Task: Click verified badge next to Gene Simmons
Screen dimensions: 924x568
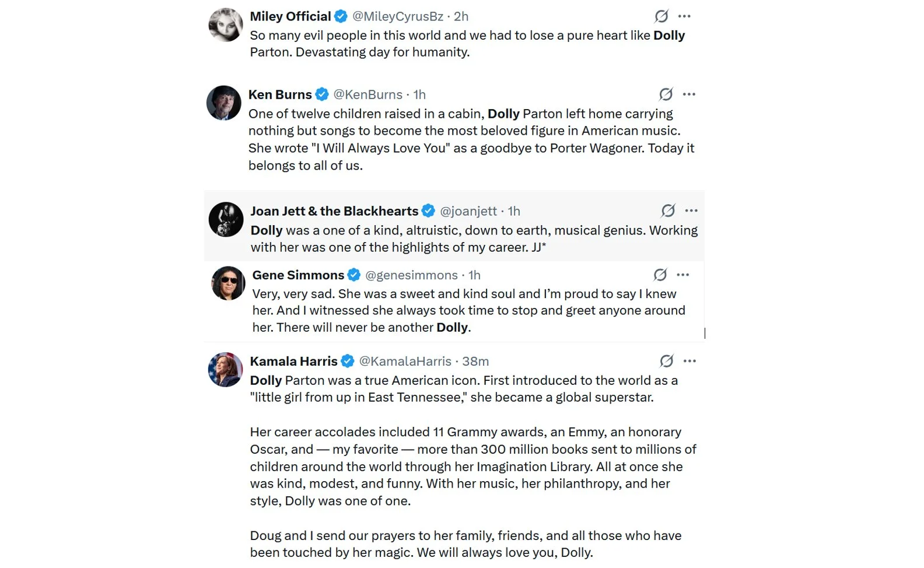Action: [354, 275]
